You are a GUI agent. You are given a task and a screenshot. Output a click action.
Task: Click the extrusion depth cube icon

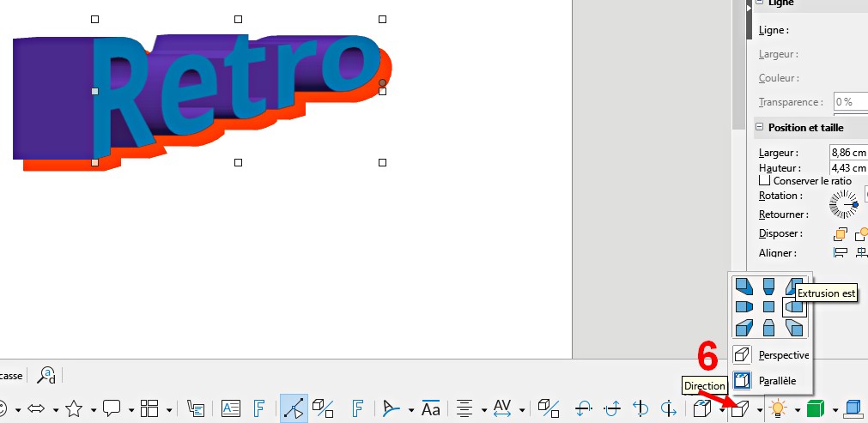coord(702,409)
